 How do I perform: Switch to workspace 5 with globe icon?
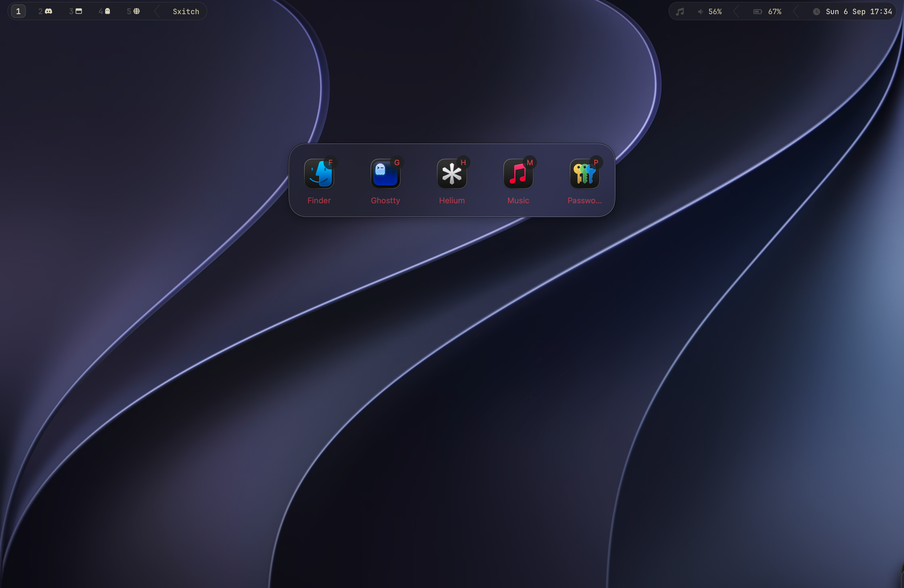pos(133,11)
